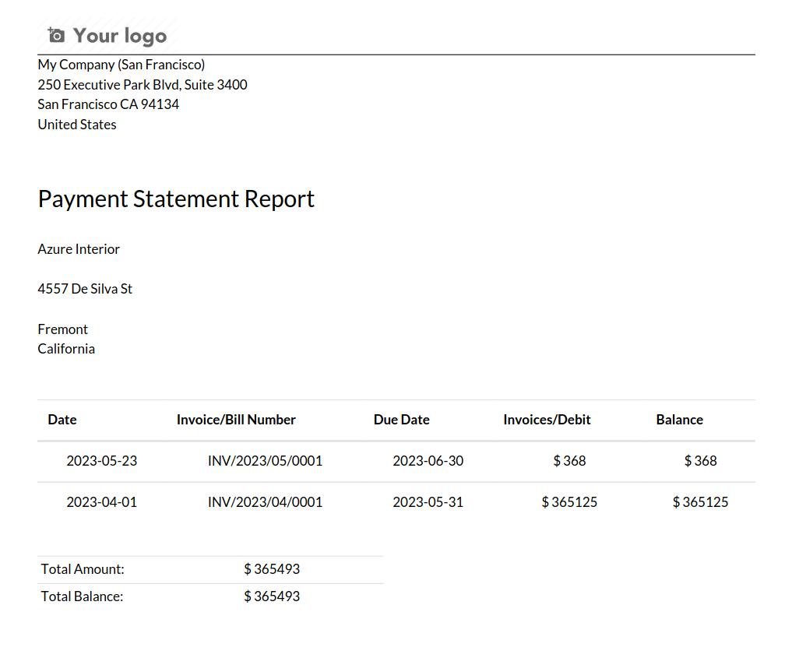Click the Invoice/Bill Number column header
The height and width of the screenshot is (672, 792).
236,420
